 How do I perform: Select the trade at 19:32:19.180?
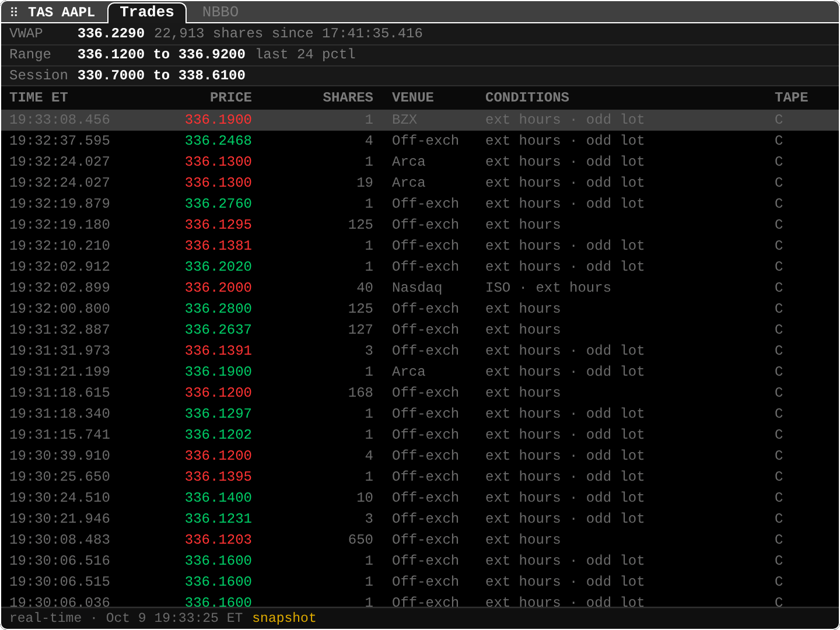[x=420, y=225]
